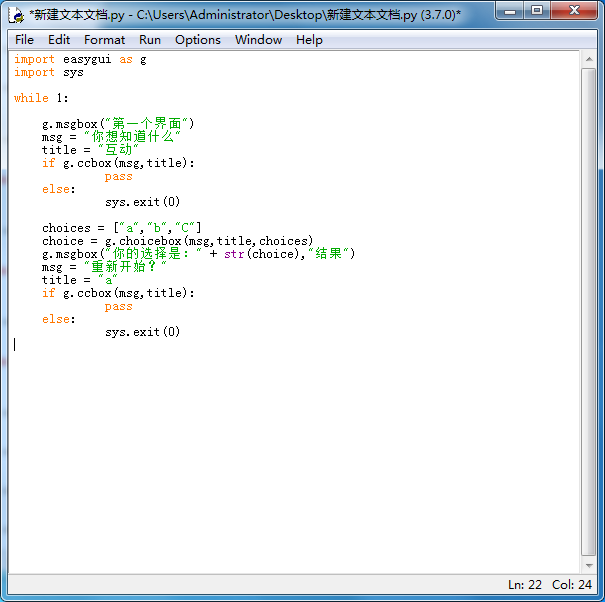Screen dimensions: 605x602
Task: Click the title = "互动" line
Action: pos(90,150)
